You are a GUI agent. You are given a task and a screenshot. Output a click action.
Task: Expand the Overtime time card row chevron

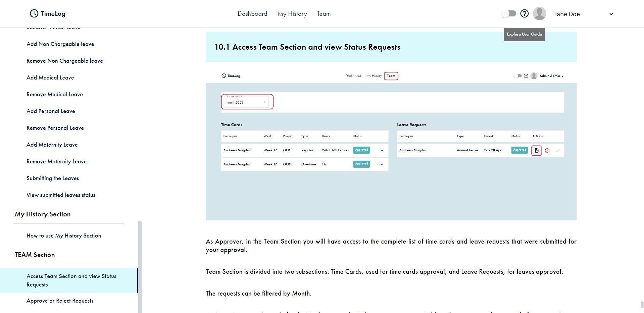point(382,164)
